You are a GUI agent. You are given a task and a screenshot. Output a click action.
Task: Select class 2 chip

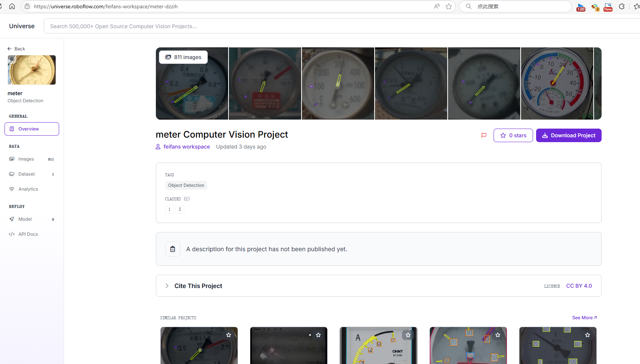[x=180, y=209]
